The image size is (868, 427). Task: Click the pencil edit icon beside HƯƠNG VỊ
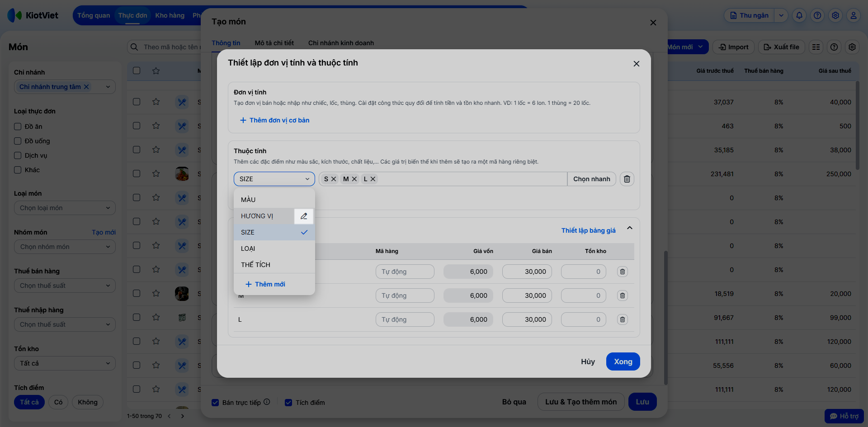click(304, 216)
